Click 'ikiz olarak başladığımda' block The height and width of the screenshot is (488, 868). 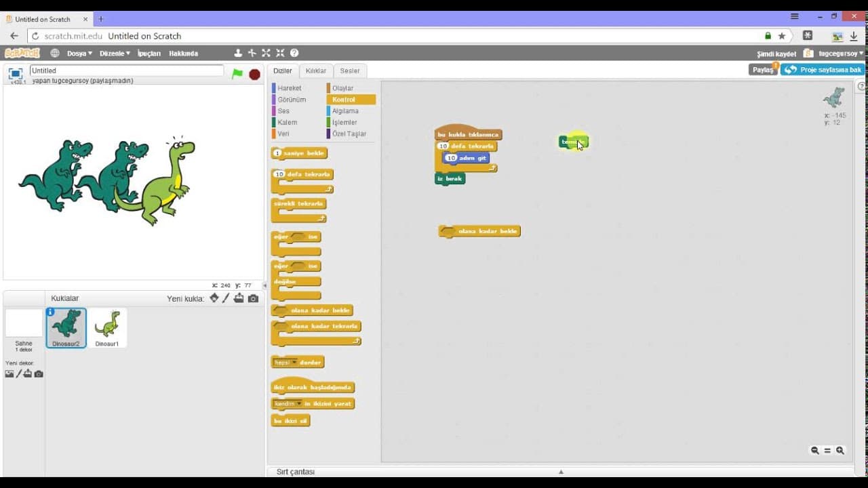click(313, 386)
